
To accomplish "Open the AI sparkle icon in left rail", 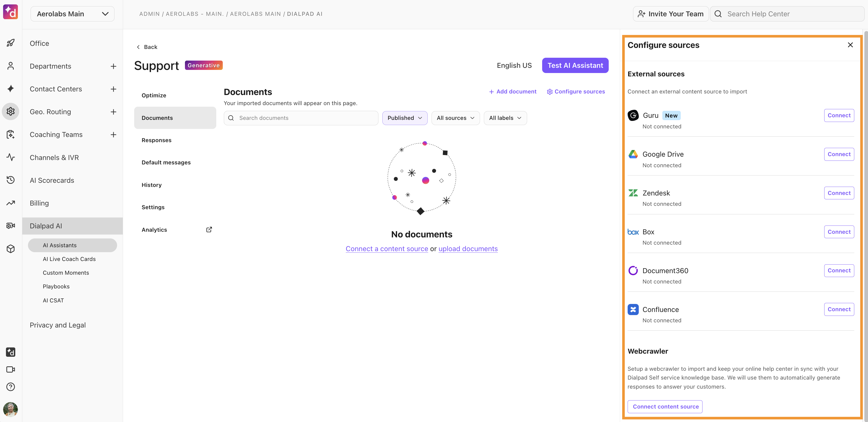I will [x=10, y=89].
